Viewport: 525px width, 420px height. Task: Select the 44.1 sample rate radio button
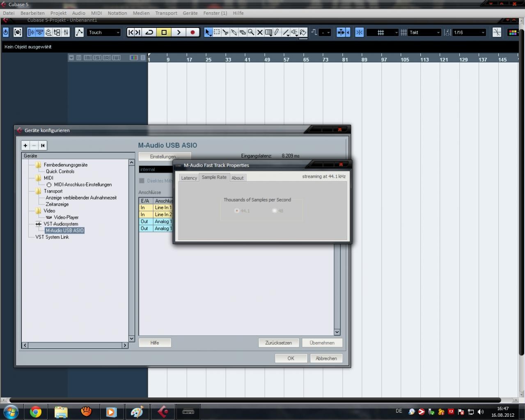pyautogui.click(x=237, y=211)
